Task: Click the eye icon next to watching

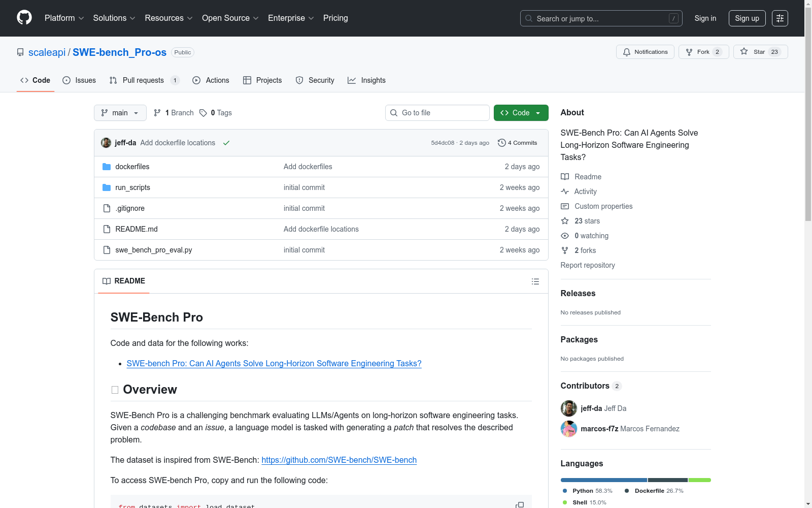Action: (x=565, y=236)
